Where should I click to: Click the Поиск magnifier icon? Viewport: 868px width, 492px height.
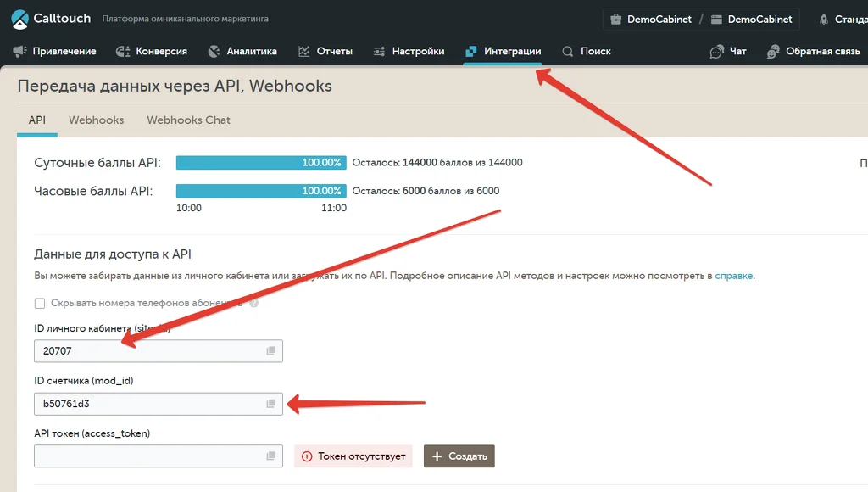(x=567, y=51)
